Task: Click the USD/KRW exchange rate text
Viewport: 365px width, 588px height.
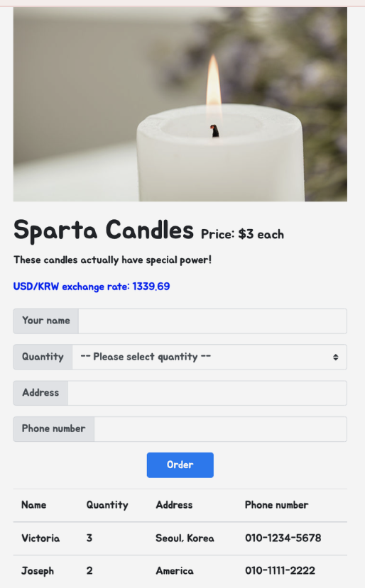Action: pos(92,287)
